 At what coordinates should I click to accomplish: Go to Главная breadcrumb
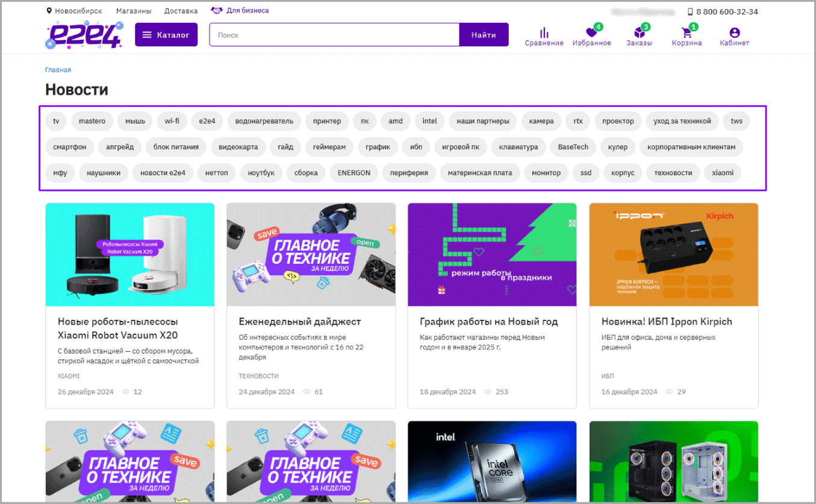pos(58,70)
